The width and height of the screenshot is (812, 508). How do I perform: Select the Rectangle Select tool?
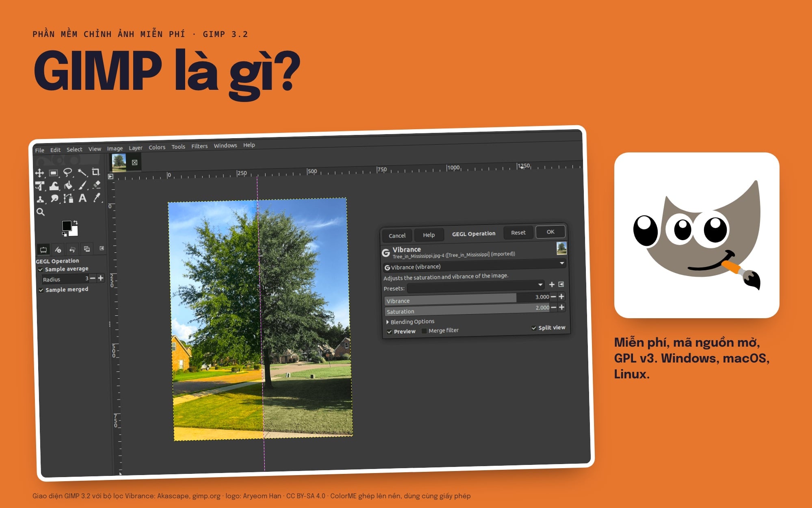coord(53,173)
